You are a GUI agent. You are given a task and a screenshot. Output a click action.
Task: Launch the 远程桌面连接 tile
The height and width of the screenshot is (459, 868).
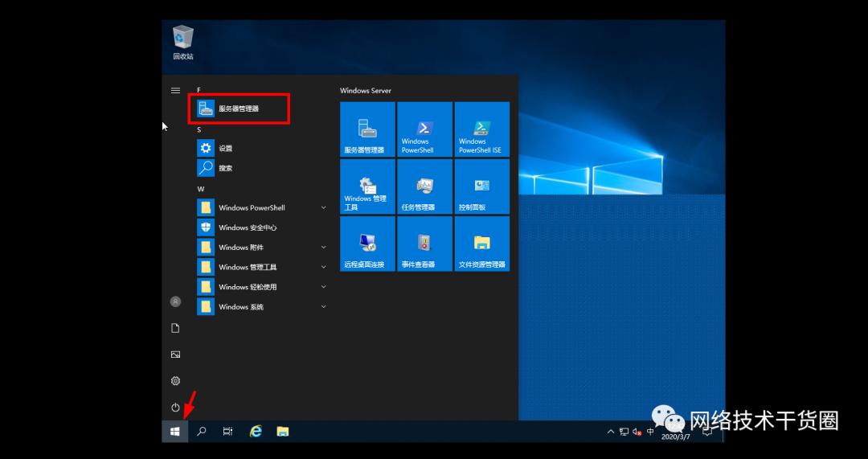coord(367,244)
